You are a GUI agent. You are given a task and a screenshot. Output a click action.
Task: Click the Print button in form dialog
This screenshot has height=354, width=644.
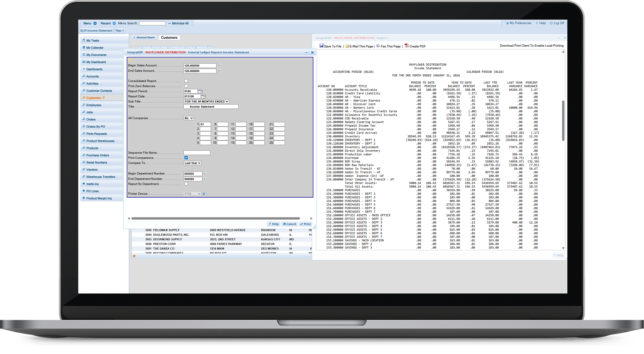[305, 224]
